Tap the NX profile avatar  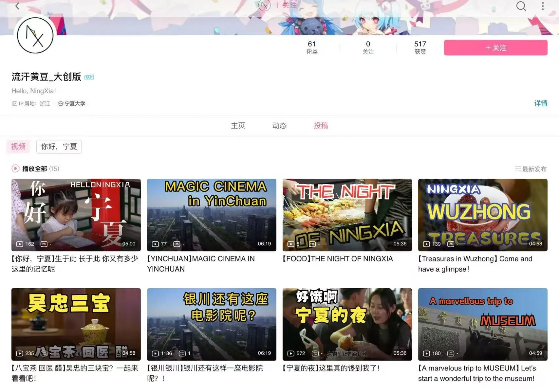[x=35, y=35]
